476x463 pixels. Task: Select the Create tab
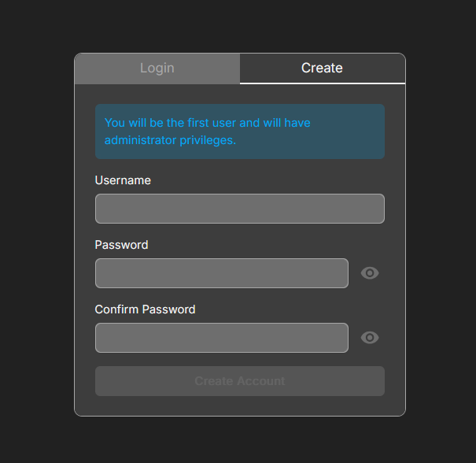click(323, 69)
